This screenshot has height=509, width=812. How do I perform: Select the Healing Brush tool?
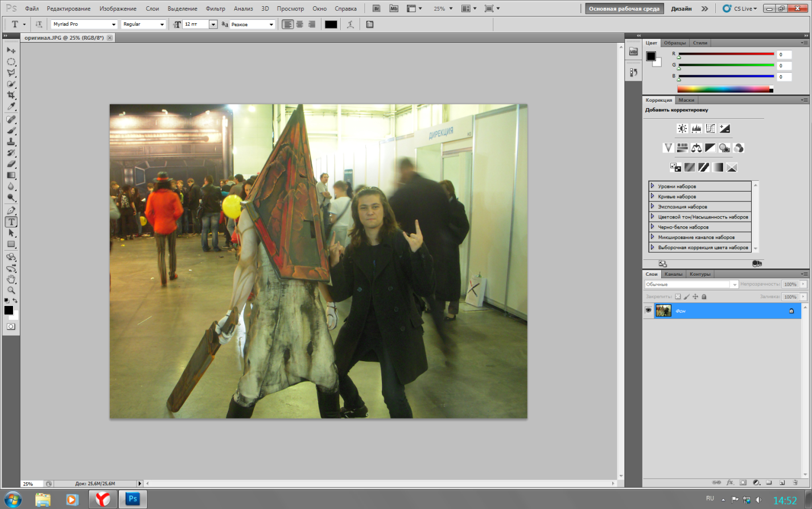click(11, 119)
